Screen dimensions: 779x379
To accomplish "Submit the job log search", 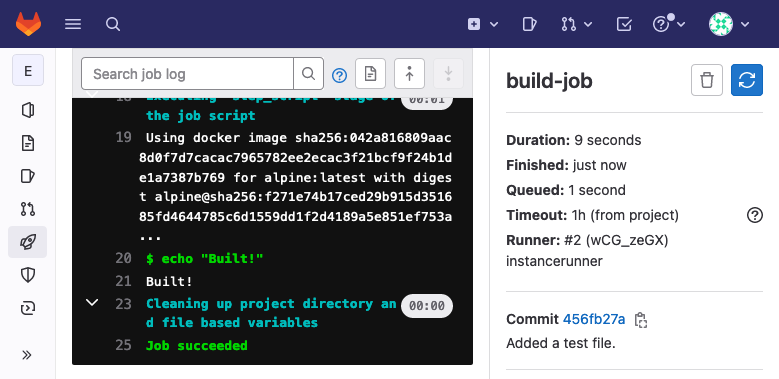I will pos(309,74).
